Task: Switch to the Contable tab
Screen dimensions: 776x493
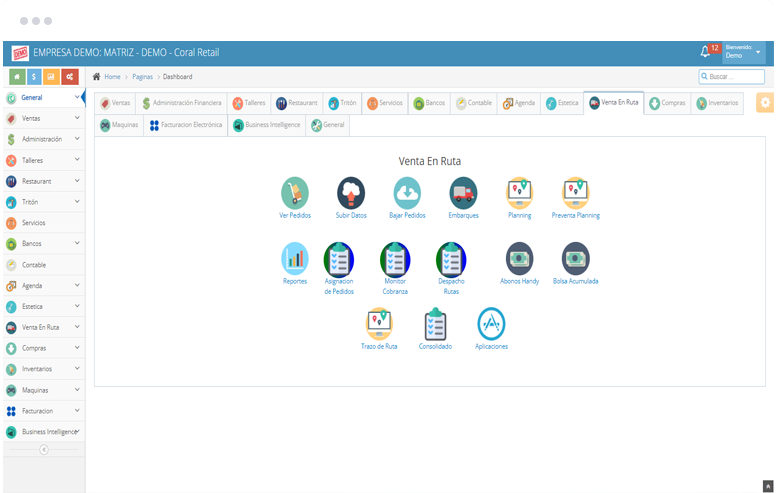Action: point(474,103)
